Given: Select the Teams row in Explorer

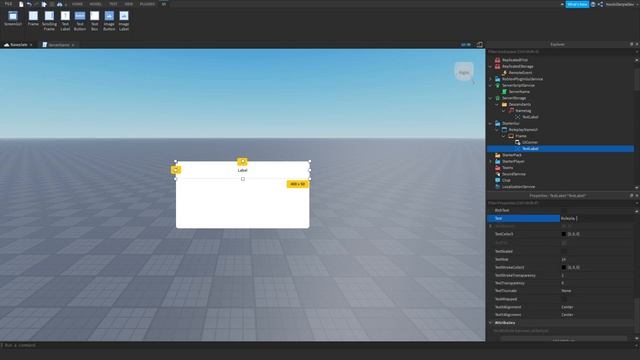Looking at the screenshot, I should (560, 167).
